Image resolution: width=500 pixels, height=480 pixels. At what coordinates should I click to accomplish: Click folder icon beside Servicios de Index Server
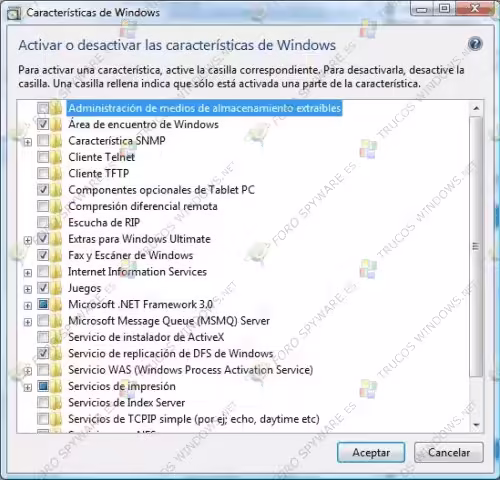click(56, 402)
